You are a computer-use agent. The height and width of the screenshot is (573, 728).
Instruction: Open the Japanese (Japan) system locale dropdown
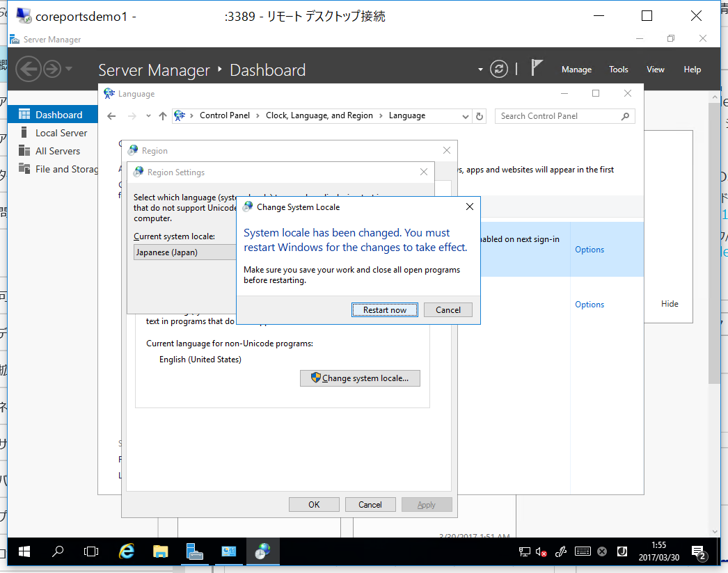tap(185, 252)
